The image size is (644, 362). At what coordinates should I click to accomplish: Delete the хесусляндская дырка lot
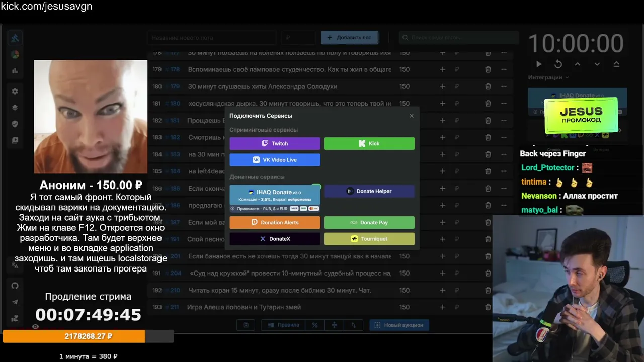coord(488,104)
